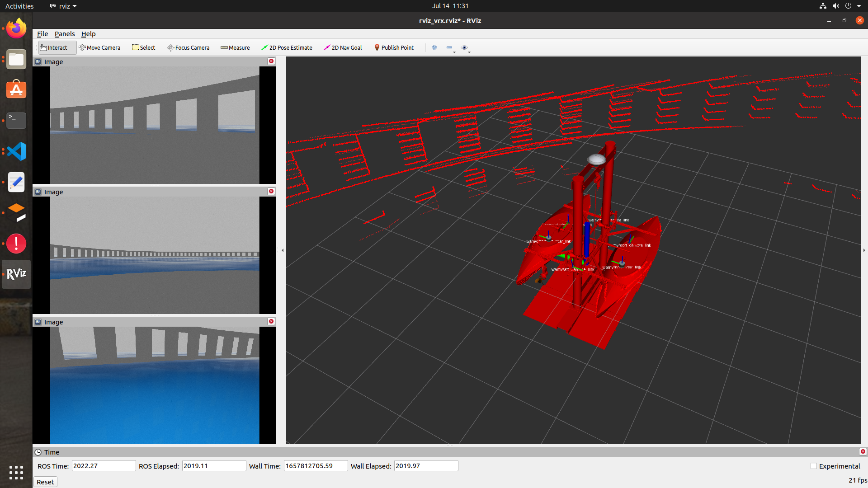Close the bottom Image panel
868x488 pixels.
pos(271,321)
